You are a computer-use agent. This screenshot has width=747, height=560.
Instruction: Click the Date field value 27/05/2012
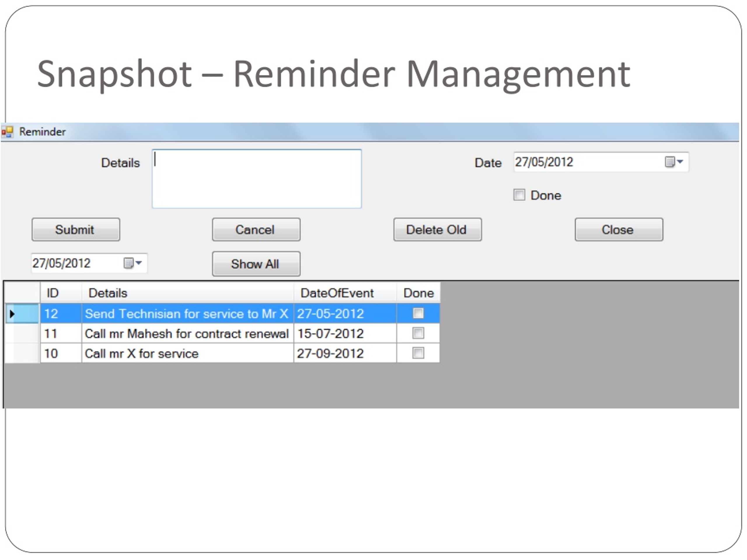(x=544, y=162)
